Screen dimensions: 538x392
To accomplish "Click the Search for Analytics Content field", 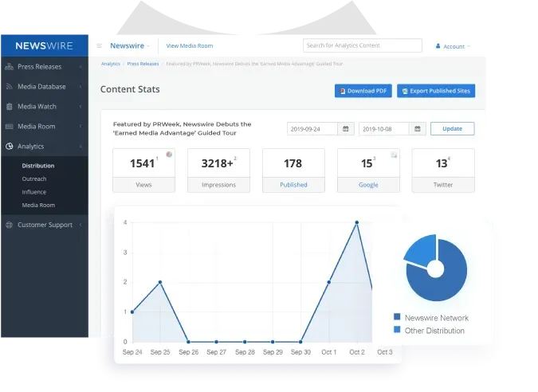I will point(363,45).
